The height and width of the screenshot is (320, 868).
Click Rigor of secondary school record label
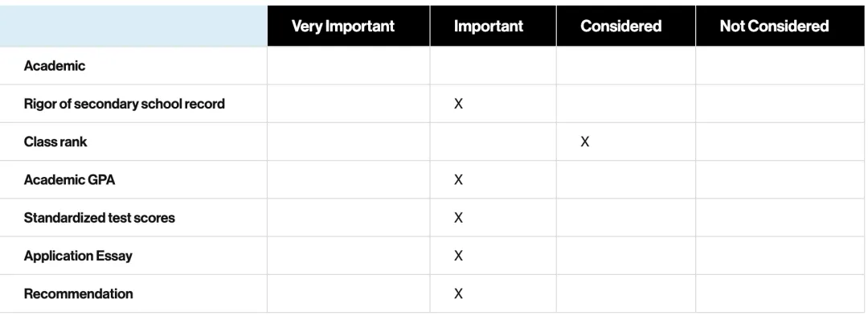pos(124,104)
